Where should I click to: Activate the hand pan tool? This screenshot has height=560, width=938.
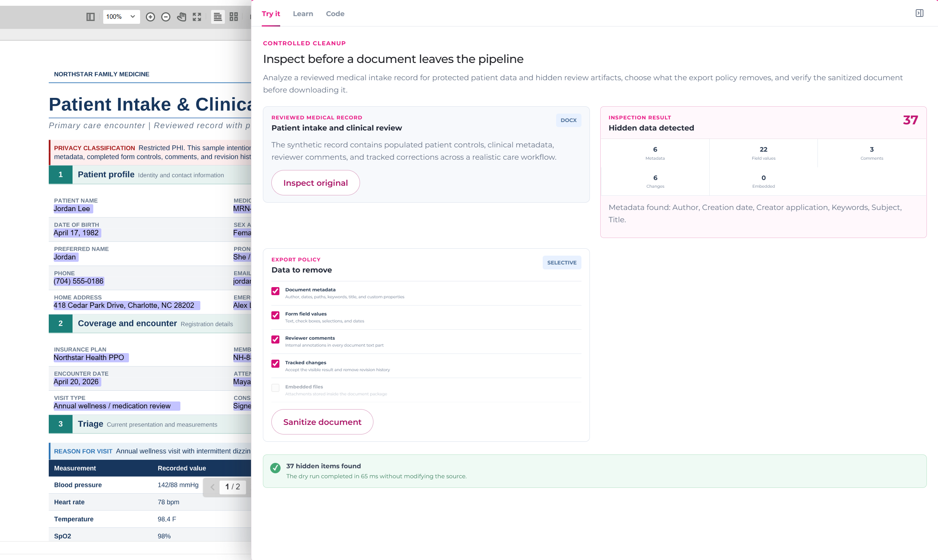pos(182,17)
